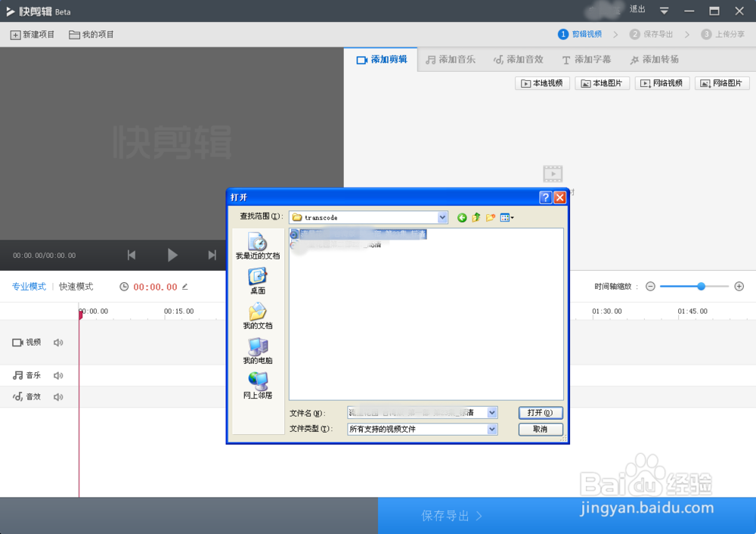Go back using the green arrow in dialog
Image resolution: width=756 pixels, height=534 pixels.
coord(462,218)
